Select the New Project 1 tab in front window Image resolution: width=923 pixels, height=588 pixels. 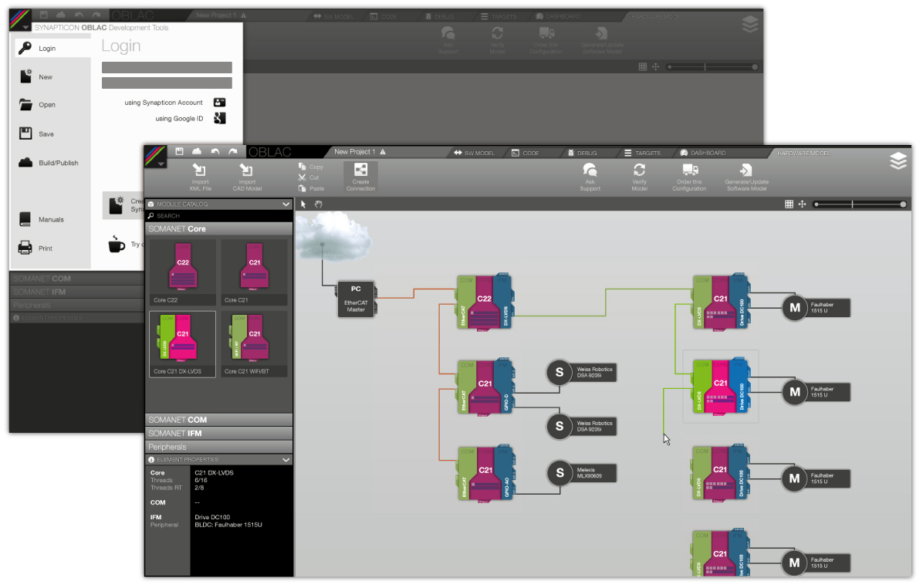[360, 152]
